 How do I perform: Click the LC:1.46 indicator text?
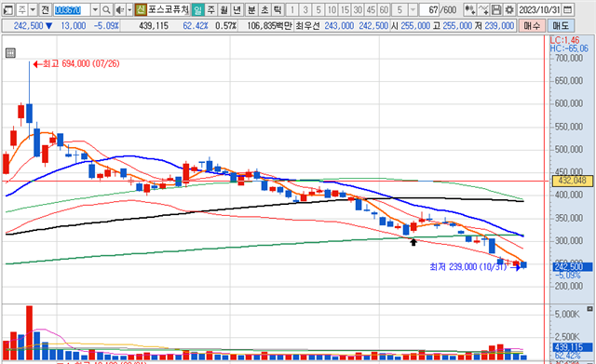pyautogui.click(x=564, y=40)
